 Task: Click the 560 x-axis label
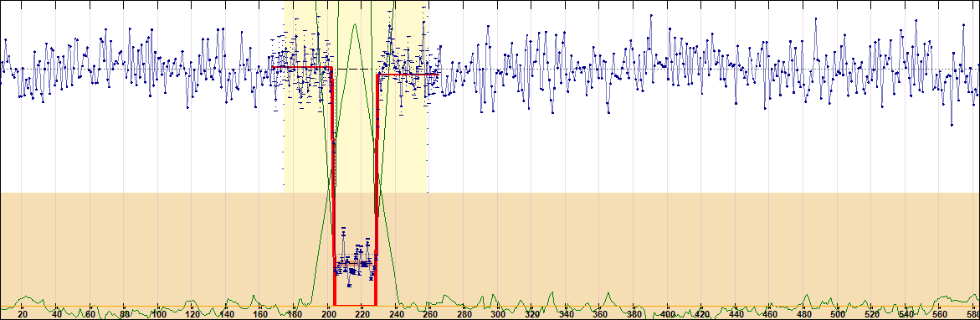coord(939,314)
